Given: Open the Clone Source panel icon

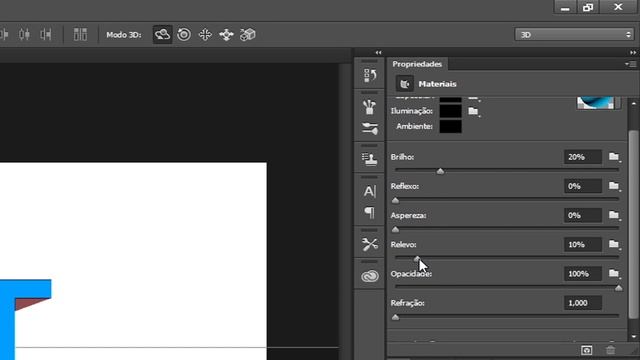Looking at the screenshot, I should click(x=369, y=159).
